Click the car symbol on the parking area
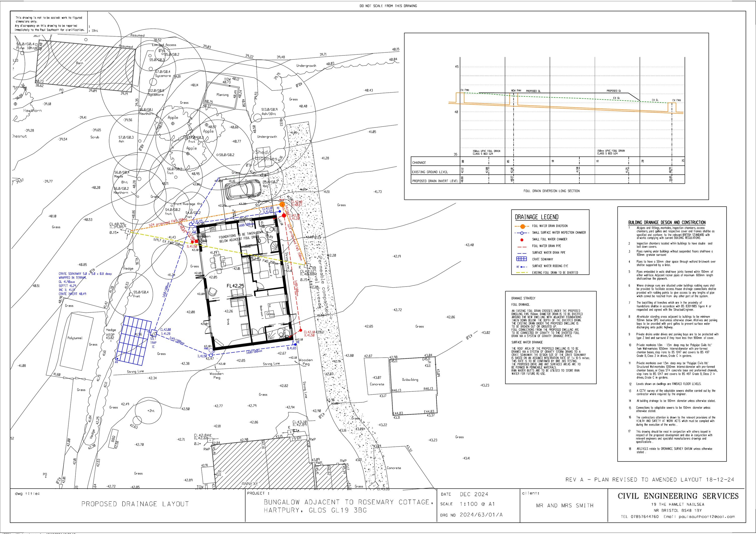 pos(242,190)
